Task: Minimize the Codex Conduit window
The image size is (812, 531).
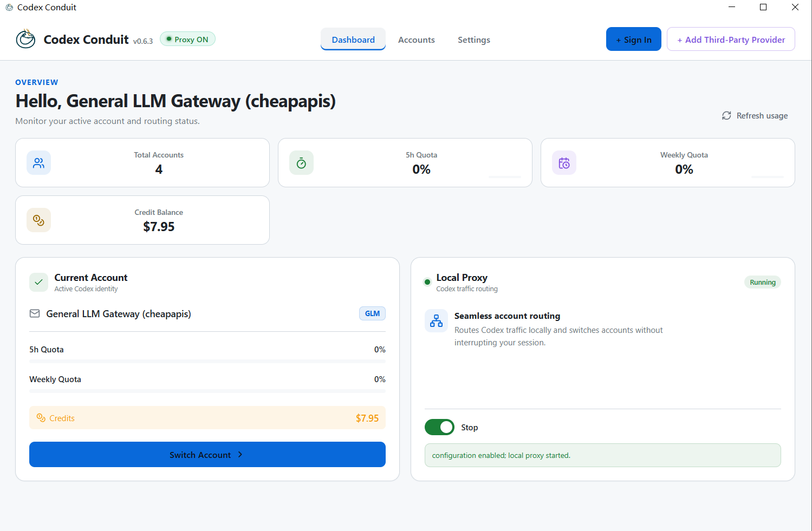Action: click(732, 7)
